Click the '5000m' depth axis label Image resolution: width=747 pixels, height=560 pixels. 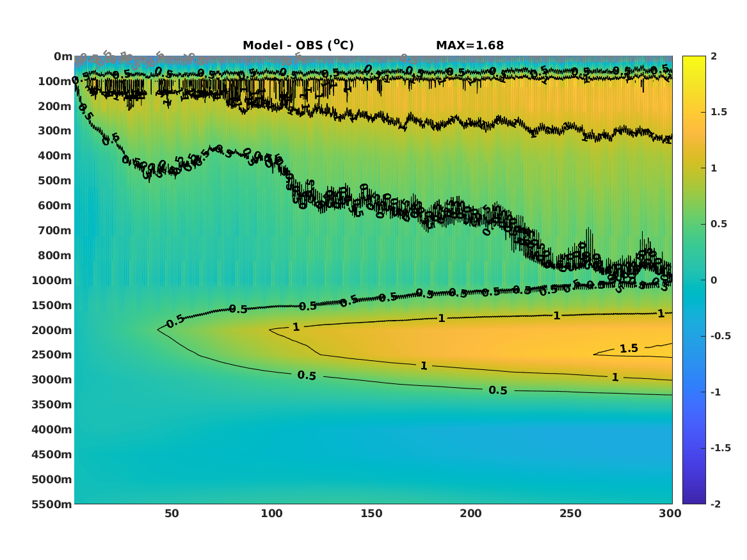52,479
